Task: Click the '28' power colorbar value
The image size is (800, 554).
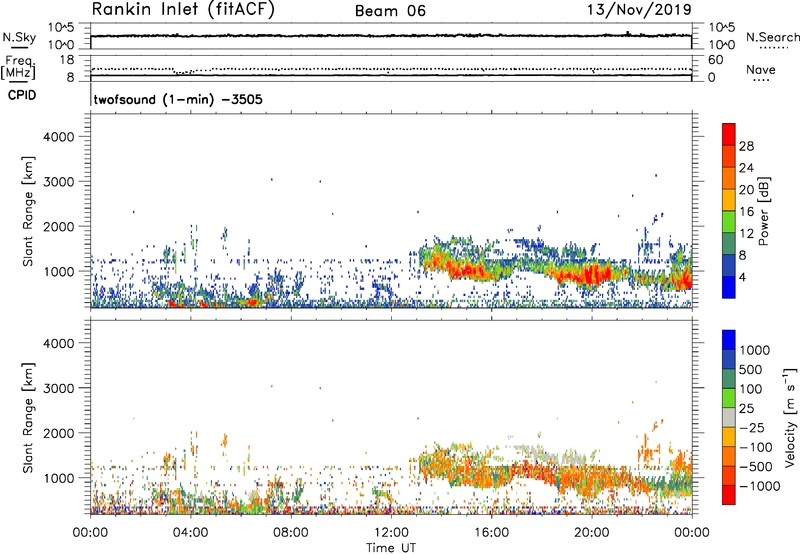Action: click(x=746, y=146)
